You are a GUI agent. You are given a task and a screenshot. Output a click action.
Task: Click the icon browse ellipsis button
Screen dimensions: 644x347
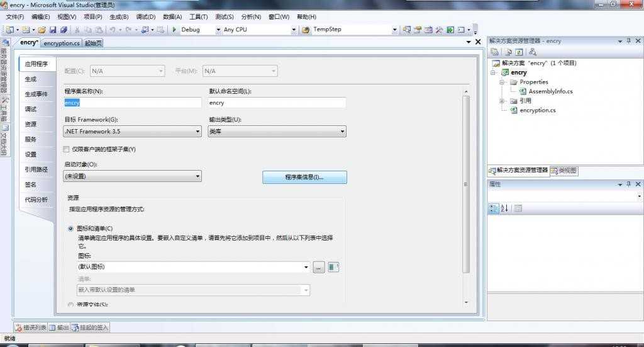pos(319,267)
